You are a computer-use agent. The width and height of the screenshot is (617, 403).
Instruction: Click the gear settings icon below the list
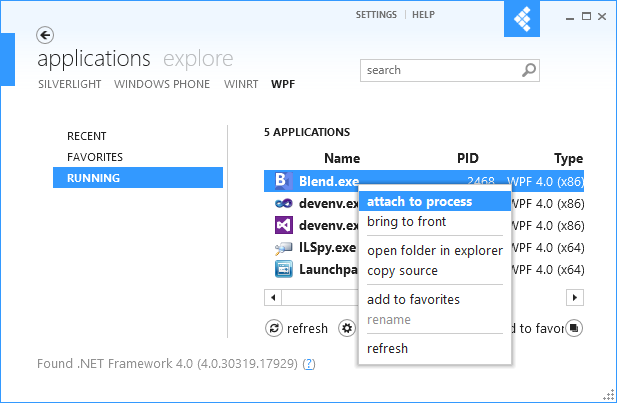coord(347,328)
